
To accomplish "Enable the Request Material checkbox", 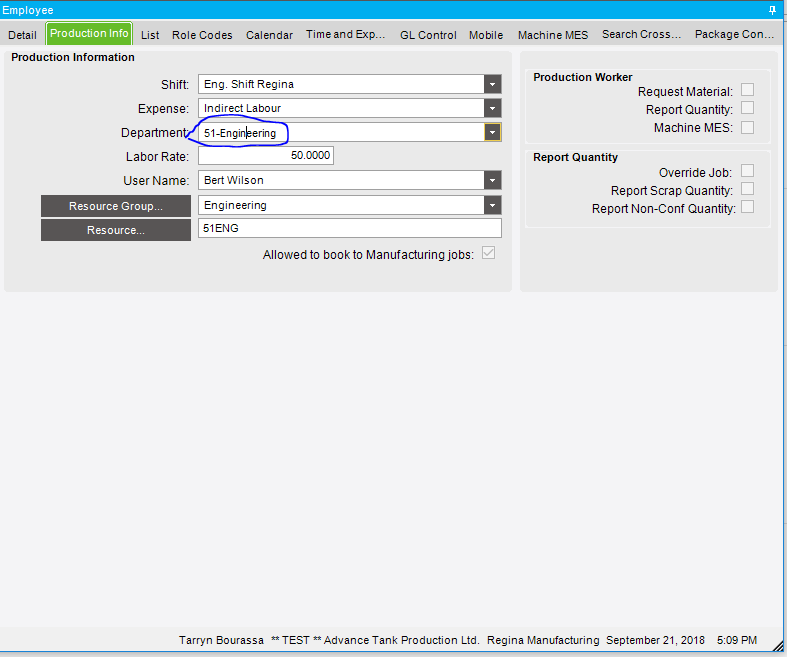I will tap(747, 90).
